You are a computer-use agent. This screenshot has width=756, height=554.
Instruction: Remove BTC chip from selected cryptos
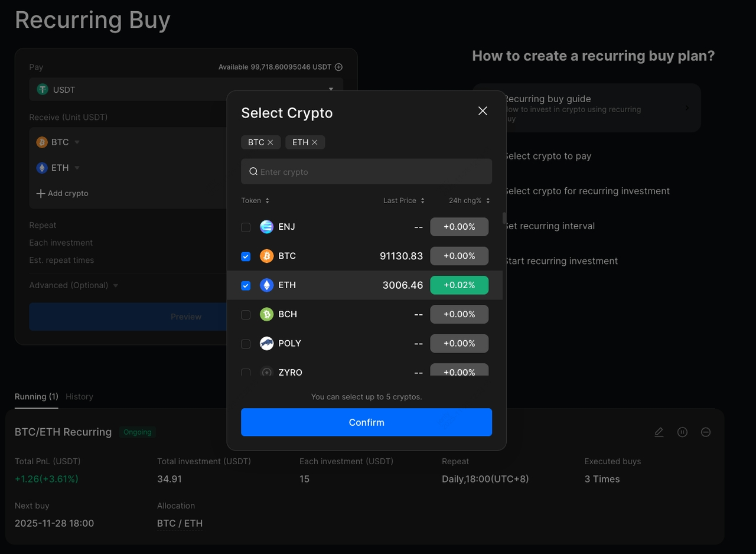click(270, 142)
